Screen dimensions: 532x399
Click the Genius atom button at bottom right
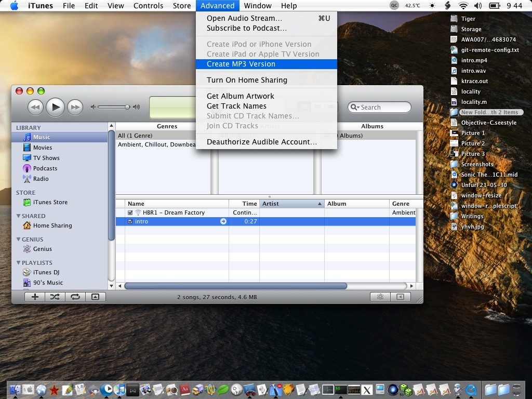[x=380, y=297]
